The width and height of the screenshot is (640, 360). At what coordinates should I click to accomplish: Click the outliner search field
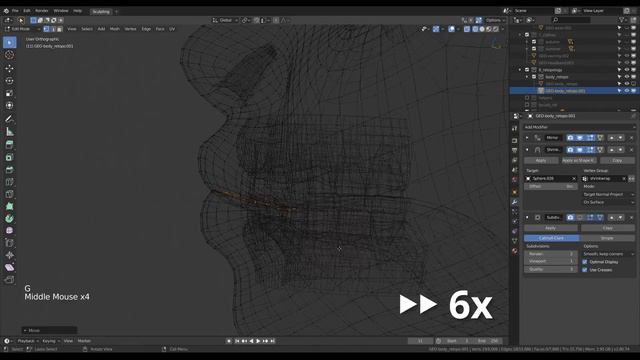571,20
